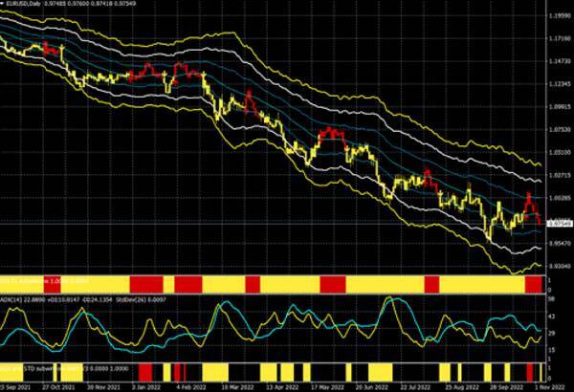The height and width of the screenshot is (392, 574).
Task: Click the 0.93040 price axis label
Action: 558,266
